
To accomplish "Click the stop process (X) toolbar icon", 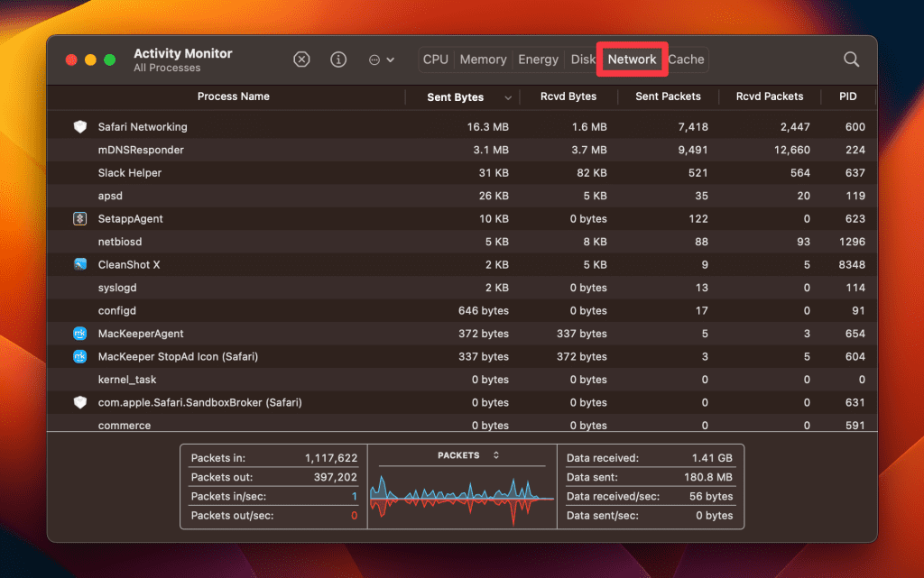I will pyautogui.click(x=301, y=60).
